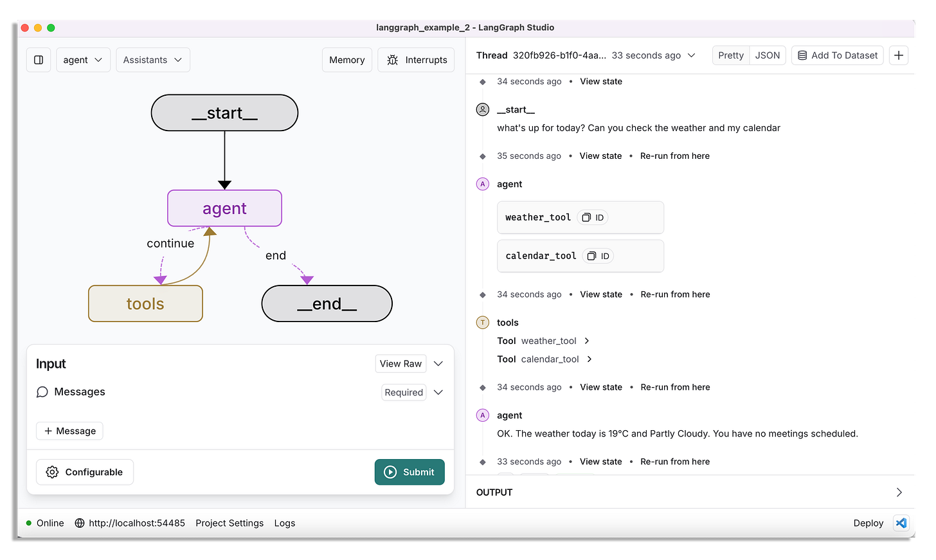Toggle the sidebar panel icon top-left
This screenshot has height=560, width=936.
[x=39, y=59]
